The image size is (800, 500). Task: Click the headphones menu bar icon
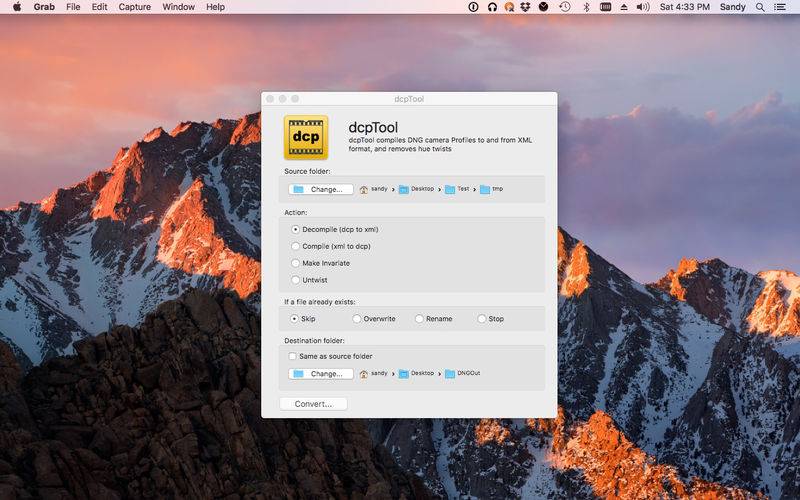492,7
